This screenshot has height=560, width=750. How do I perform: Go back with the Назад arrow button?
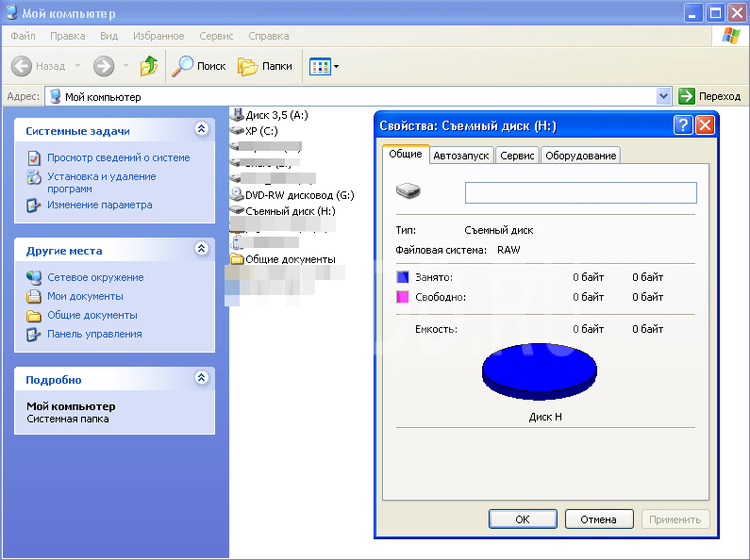tap(22, 66)
